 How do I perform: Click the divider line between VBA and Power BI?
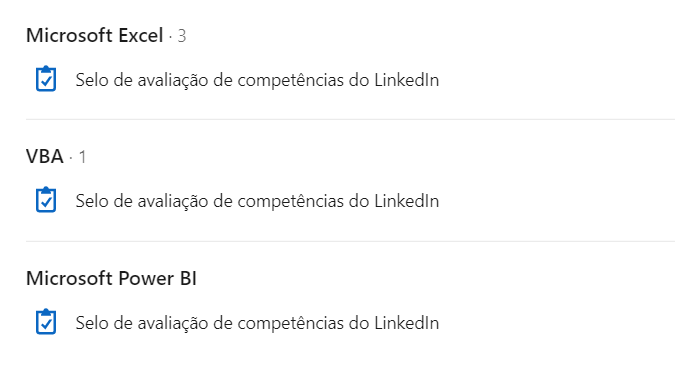click(x=350, y=241)
